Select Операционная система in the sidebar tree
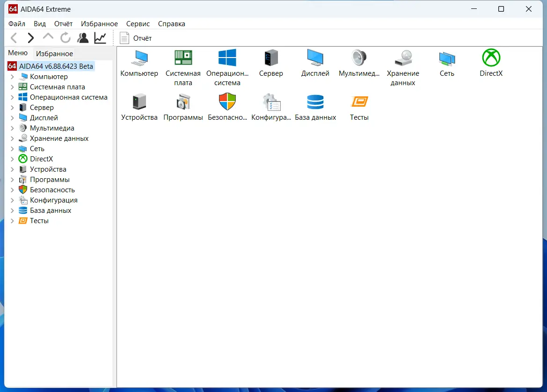 pyautogui.click(x=69, y=97)
